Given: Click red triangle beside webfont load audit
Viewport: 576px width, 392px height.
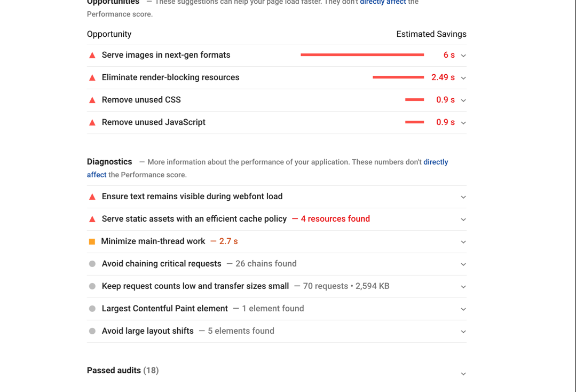Looking at the screenshot, I should [x=92, y=197].
